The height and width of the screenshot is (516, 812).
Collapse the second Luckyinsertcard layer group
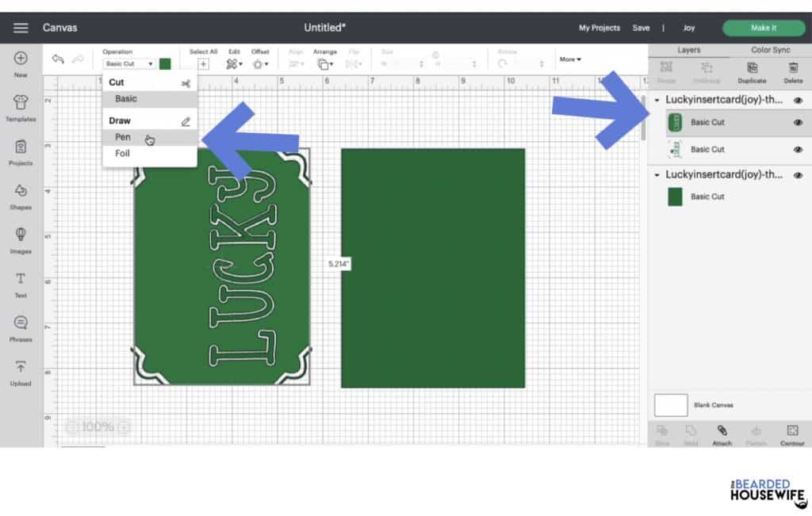[x=657, y=175]
